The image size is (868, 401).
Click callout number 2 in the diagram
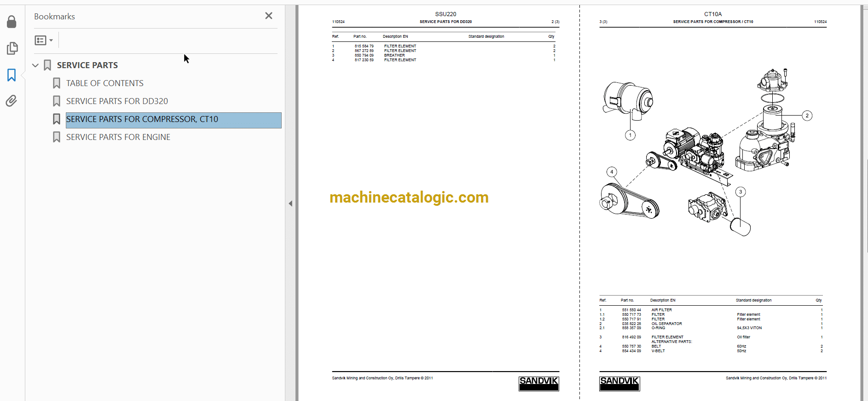807,116
